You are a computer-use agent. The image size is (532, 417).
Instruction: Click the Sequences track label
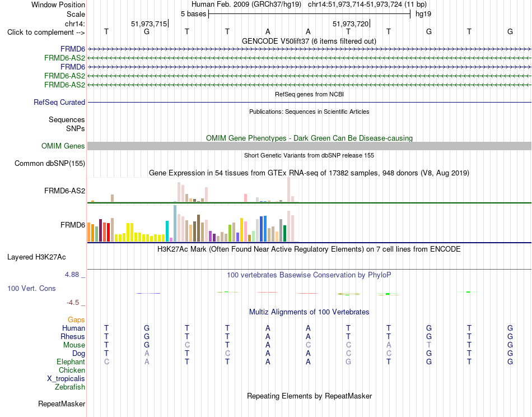click(x=67, y=119)
